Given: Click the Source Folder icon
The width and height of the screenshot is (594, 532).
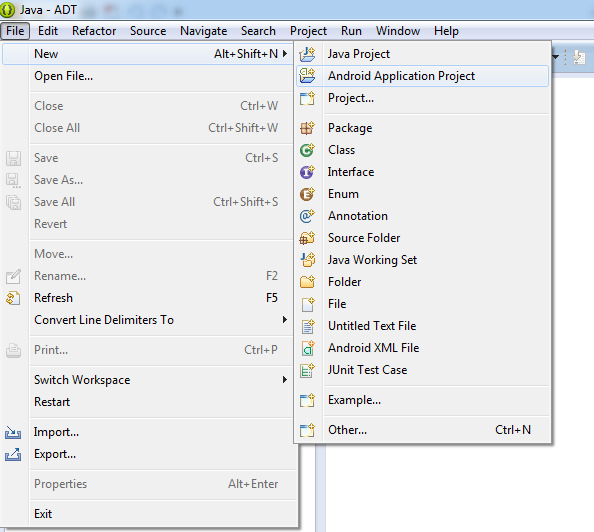Looking at the screenshot, I should coord(307,238).
